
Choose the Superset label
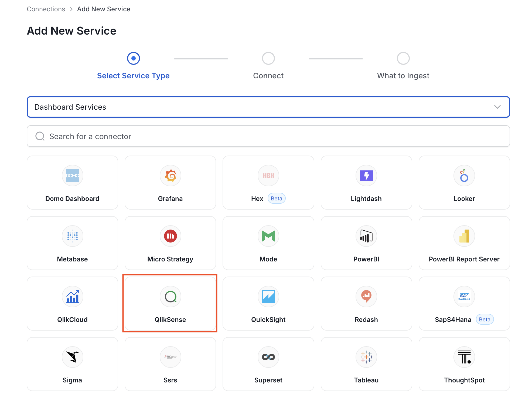pos(268,380)
